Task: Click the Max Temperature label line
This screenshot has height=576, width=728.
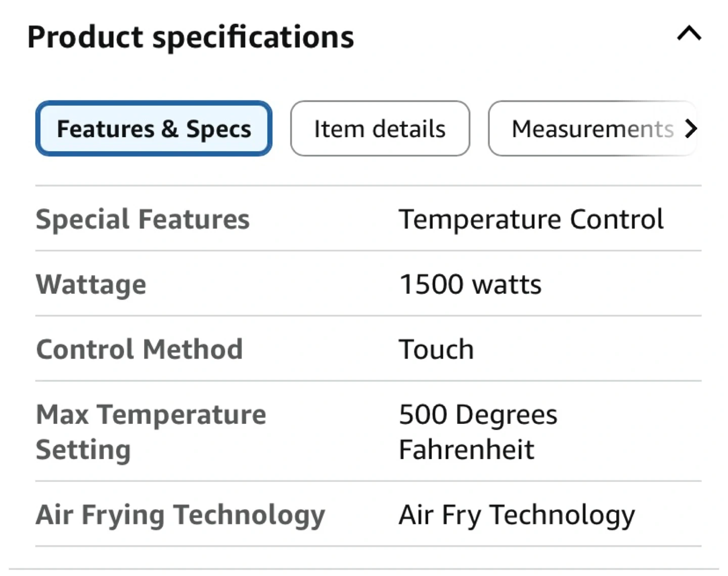Action: (151, 415)
